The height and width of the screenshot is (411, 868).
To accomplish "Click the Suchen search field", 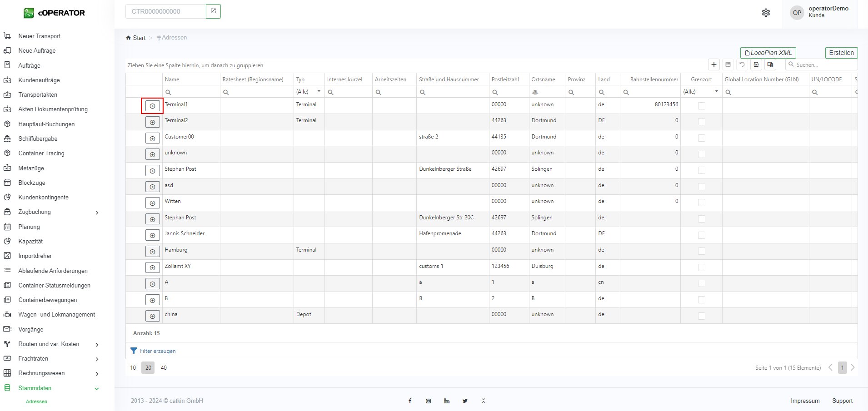I will click(x=823, y=64).
